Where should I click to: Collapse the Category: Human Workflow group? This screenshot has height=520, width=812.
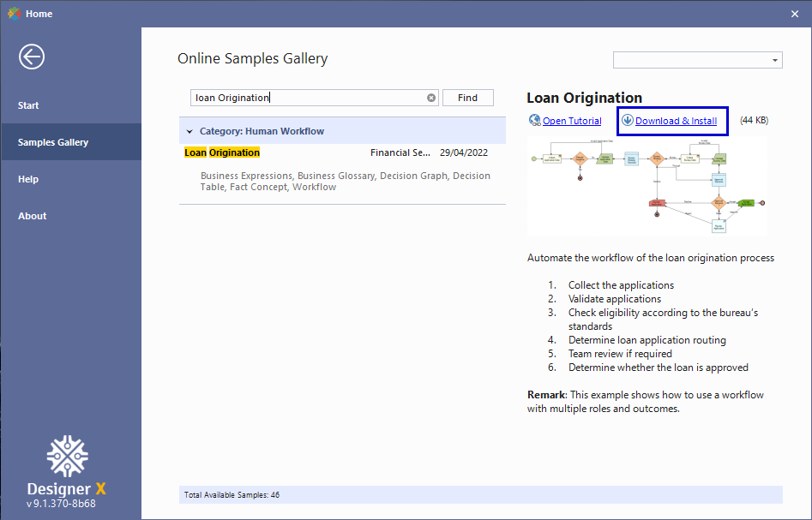(x=189, y=131)
